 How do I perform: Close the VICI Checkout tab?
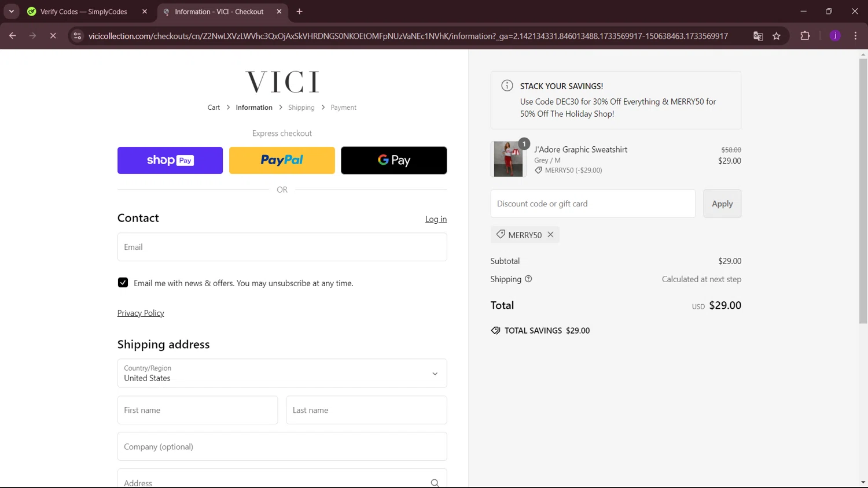coord(279,12)
